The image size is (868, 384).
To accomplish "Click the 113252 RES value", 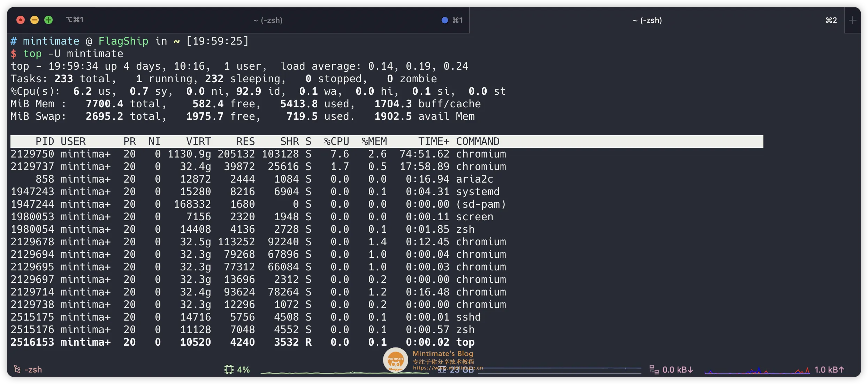I will click(x=236, y=242).
